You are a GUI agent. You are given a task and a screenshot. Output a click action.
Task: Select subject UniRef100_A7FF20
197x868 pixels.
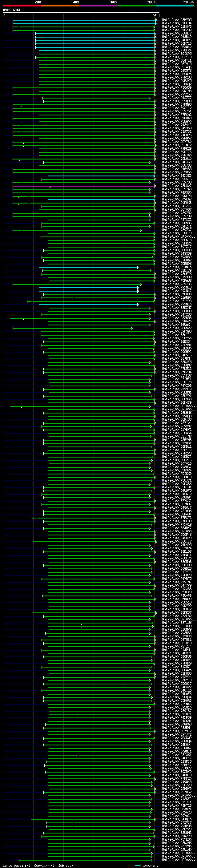click(x=177, y=779)
